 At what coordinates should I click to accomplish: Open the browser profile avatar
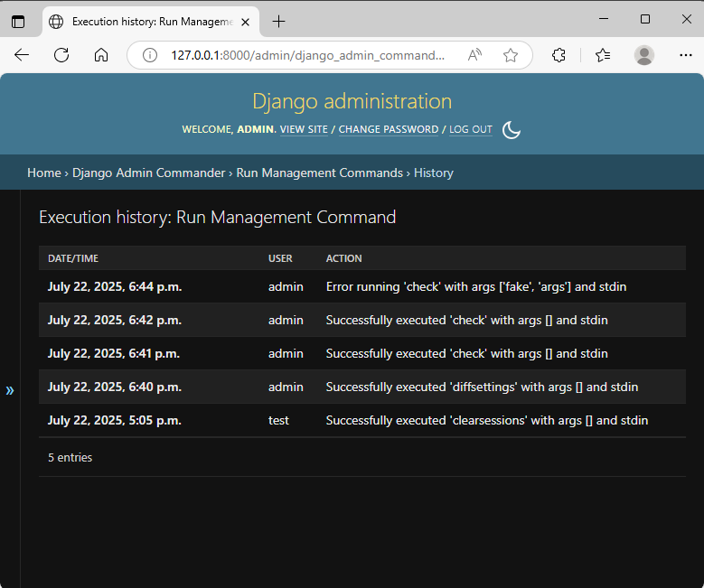(643, 55)
